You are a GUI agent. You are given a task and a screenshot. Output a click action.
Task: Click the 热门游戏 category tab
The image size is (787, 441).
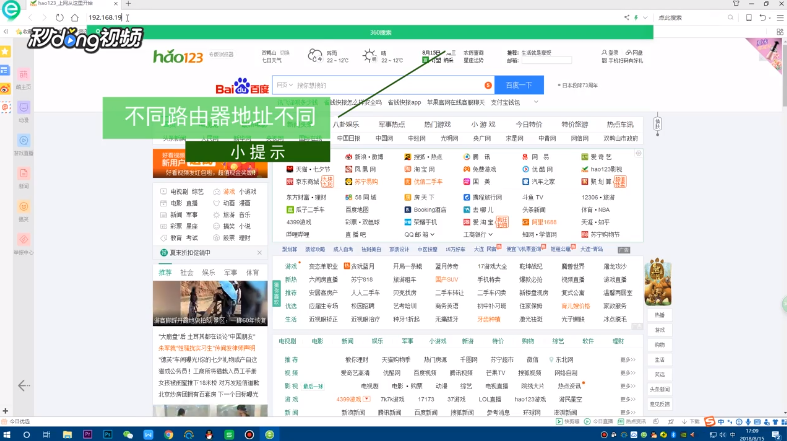click(x=437, y=124)
